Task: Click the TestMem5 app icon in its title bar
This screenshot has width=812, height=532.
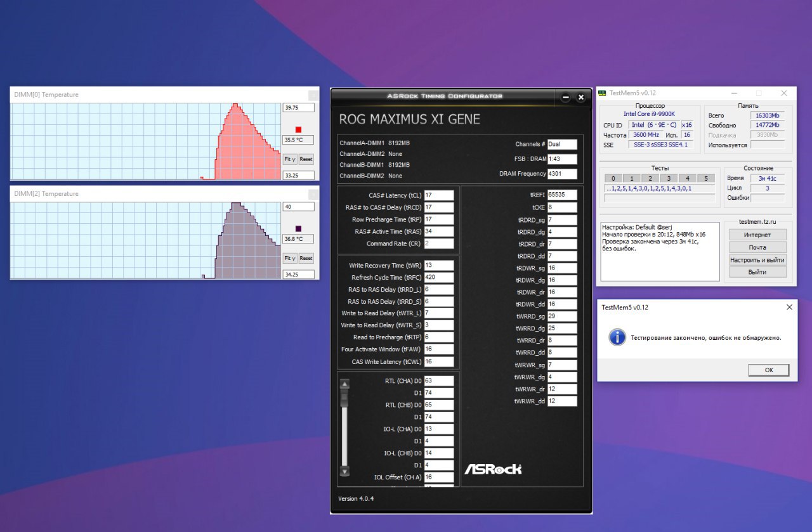Action: [x=603, y=93]
